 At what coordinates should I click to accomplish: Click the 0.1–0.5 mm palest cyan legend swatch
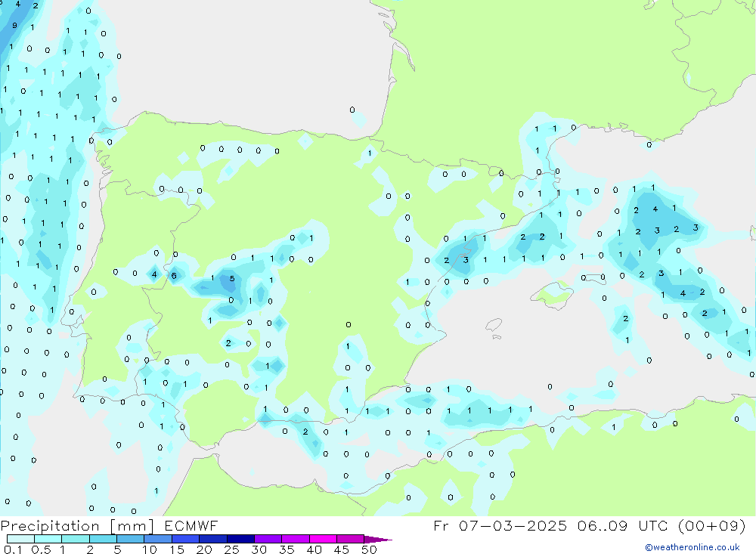(x=20, y=539)
